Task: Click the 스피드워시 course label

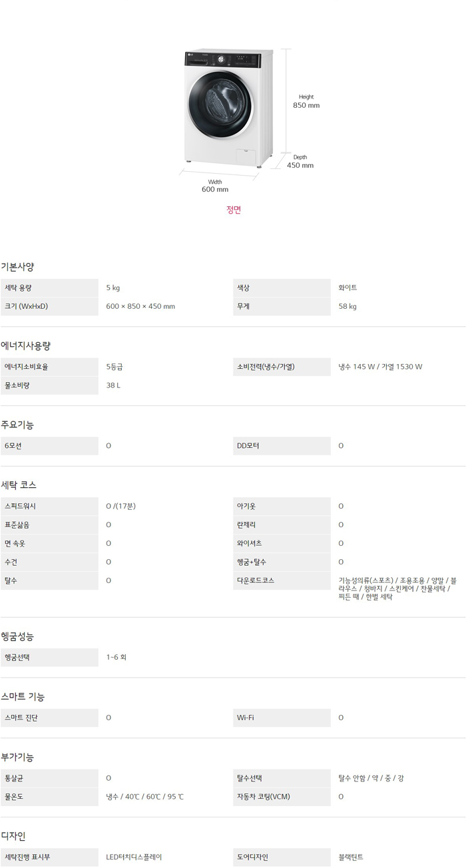Action: pos(20,506)
